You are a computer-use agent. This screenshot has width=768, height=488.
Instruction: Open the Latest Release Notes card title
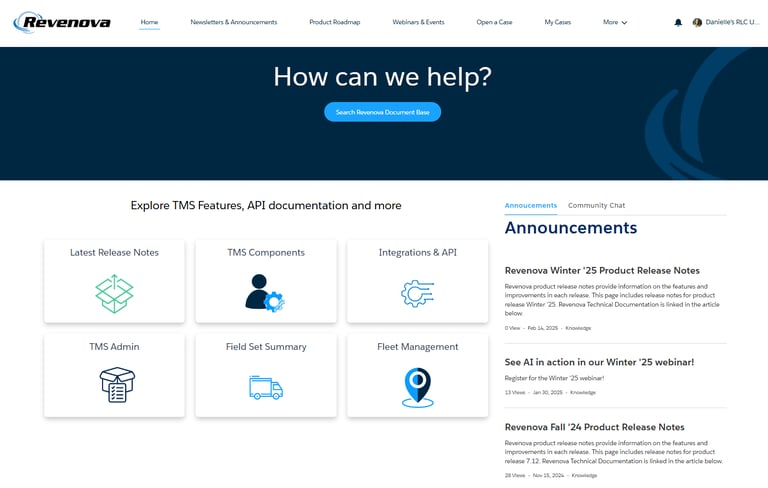114,253
